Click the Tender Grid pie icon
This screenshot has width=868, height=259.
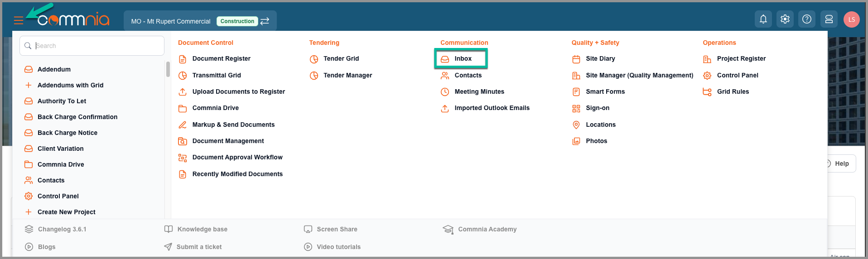coord(314,59)
